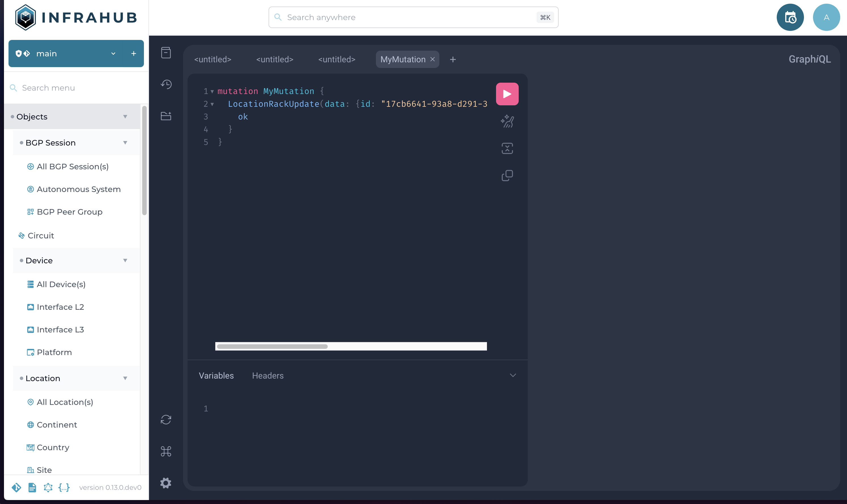Collapse the Objects section

pyautogui.click(x=125, y=116)
